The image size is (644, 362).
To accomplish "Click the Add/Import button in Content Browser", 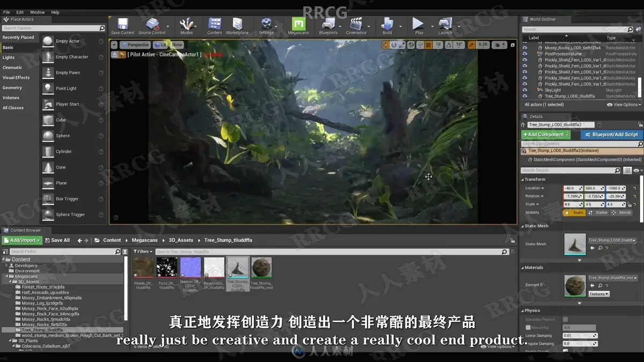I will (22, 240).
